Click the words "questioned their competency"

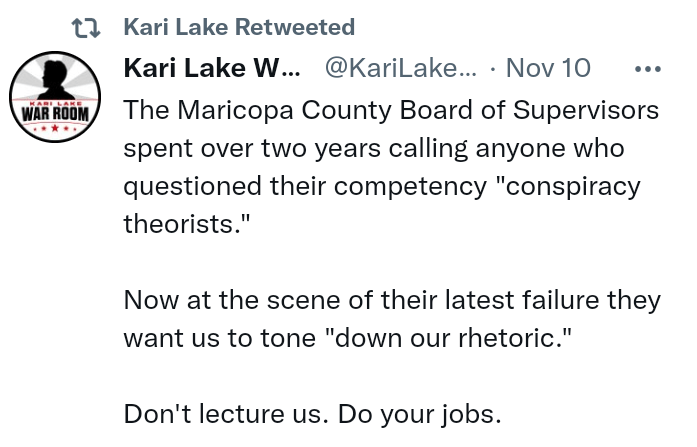point(305,187)
